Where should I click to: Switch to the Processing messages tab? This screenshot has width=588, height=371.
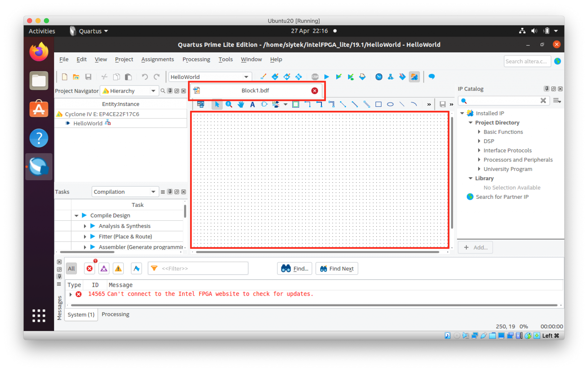coord(115,314)
